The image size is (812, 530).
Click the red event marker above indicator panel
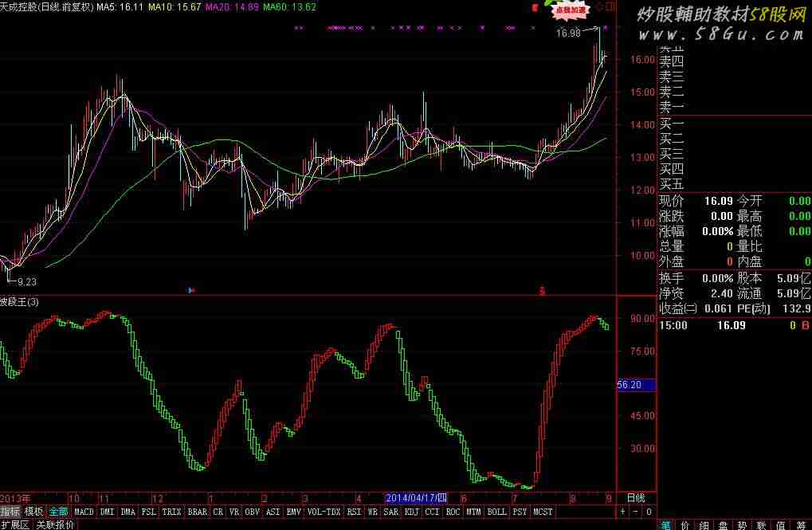(543, 291)
